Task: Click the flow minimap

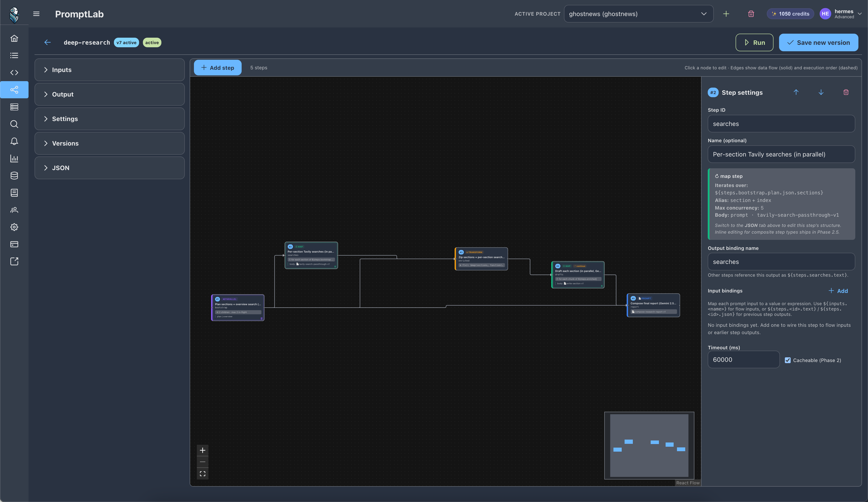Action: 649,446
